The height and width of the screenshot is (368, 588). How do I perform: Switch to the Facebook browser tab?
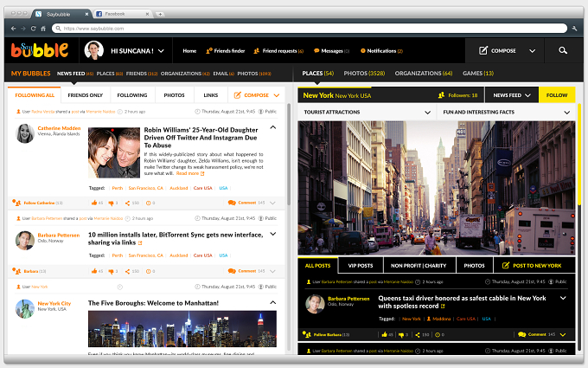click(121, 14)
